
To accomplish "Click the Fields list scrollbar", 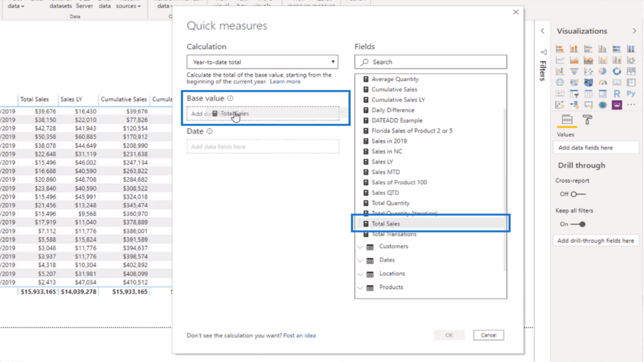I will point(505,189).
